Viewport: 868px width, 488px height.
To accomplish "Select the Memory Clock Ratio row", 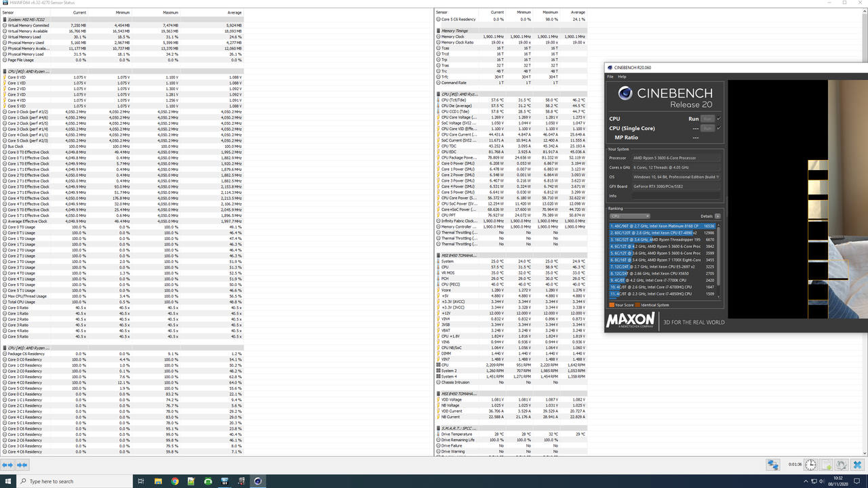I will tap(511, 43).
